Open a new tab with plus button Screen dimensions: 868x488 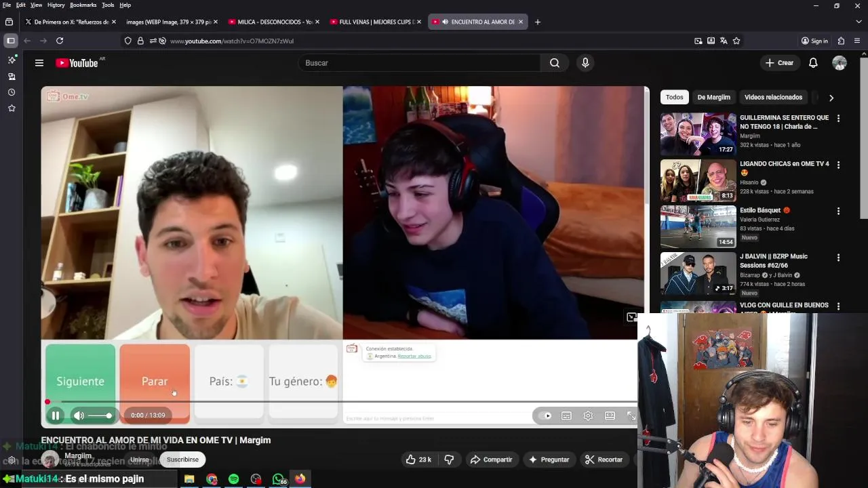[x=538, y=22]
